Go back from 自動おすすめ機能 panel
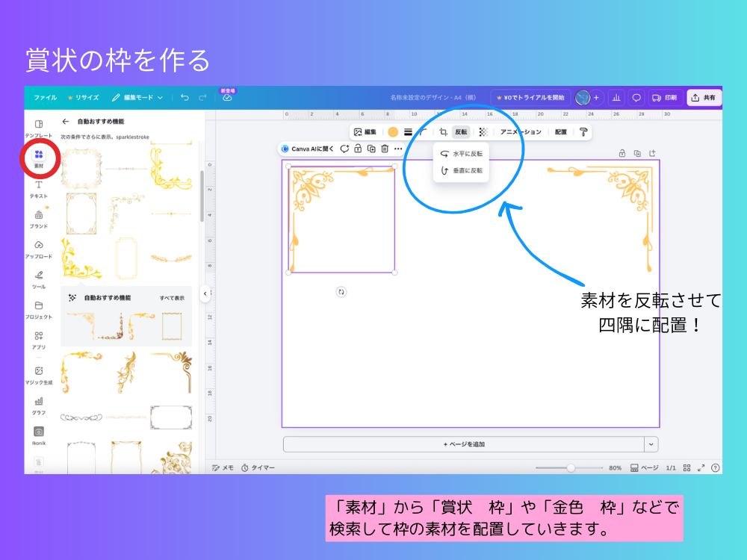The width and height of the screenshot is (747, 560). (x=66, y=122)
